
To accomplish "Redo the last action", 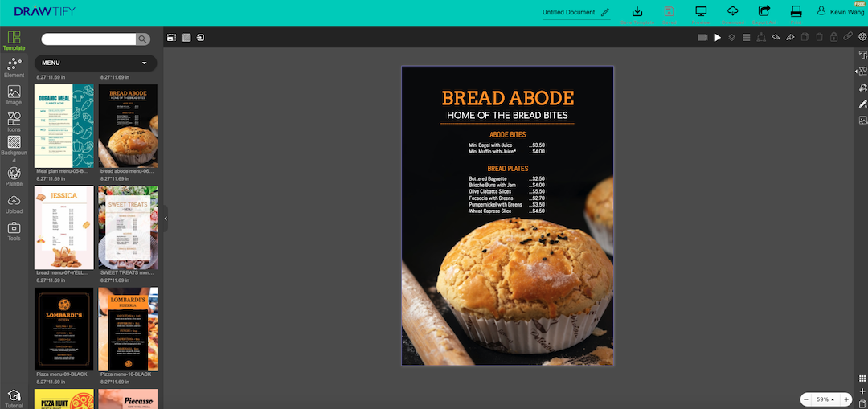I will 790,38.
